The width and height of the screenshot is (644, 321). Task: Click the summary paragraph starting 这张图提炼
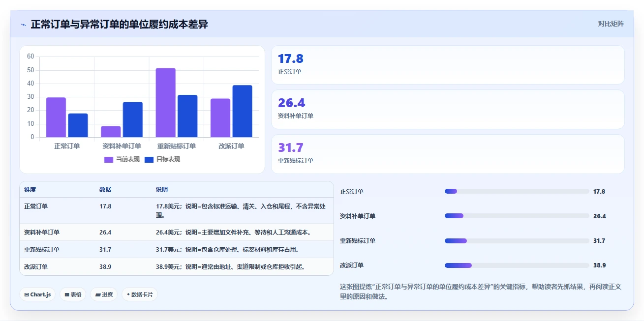tap(481, 292)
